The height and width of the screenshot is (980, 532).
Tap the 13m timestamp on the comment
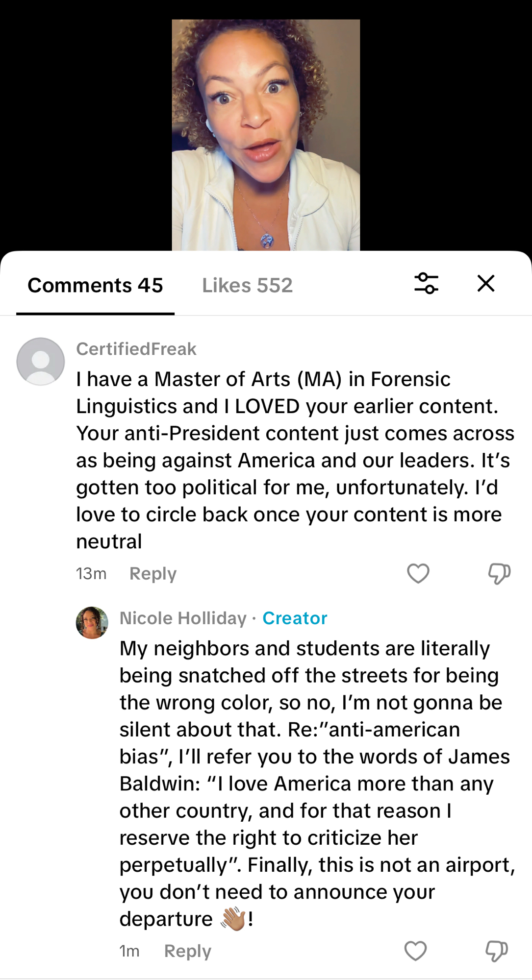click(91, 574)
